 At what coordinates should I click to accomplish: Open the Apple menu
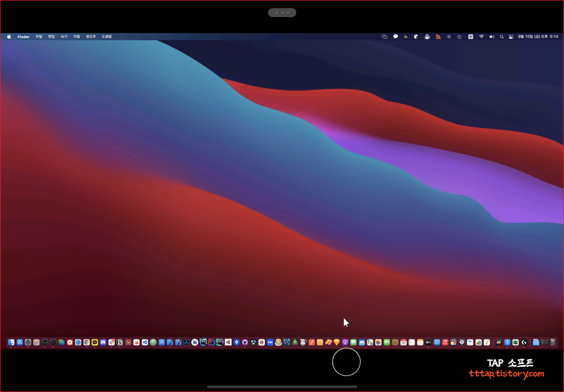click(x=9, y=37)
